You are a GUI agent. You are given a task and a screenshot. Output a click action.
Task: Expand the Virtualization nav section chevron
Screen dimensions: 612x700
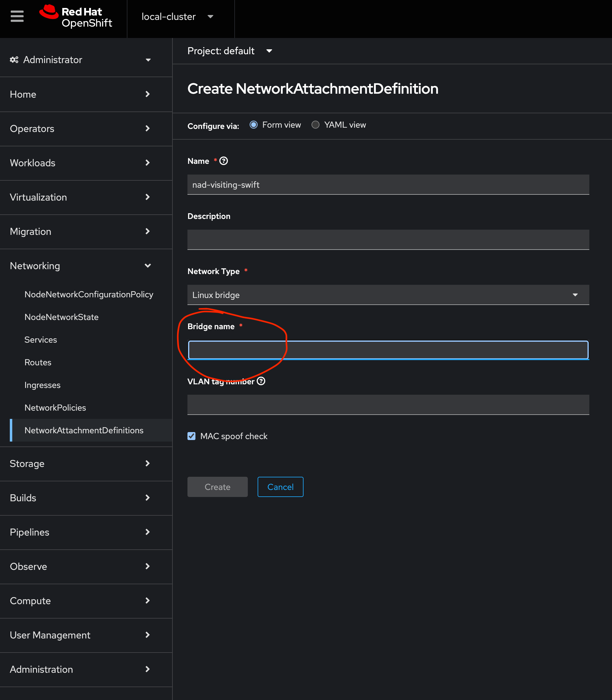coord(148,197)
